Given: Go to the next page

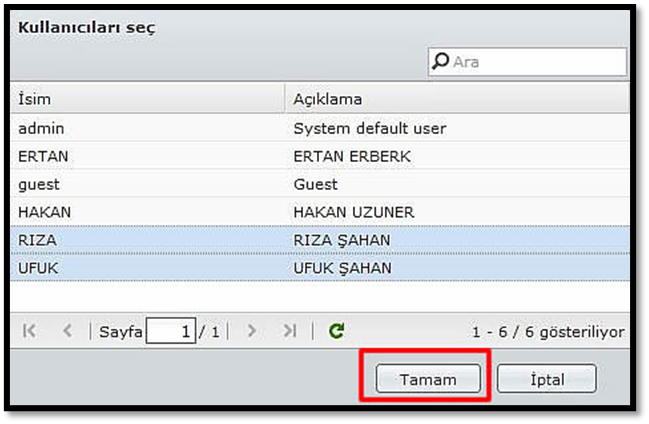Looking at the screenshot, I should [x=252, y=331].
